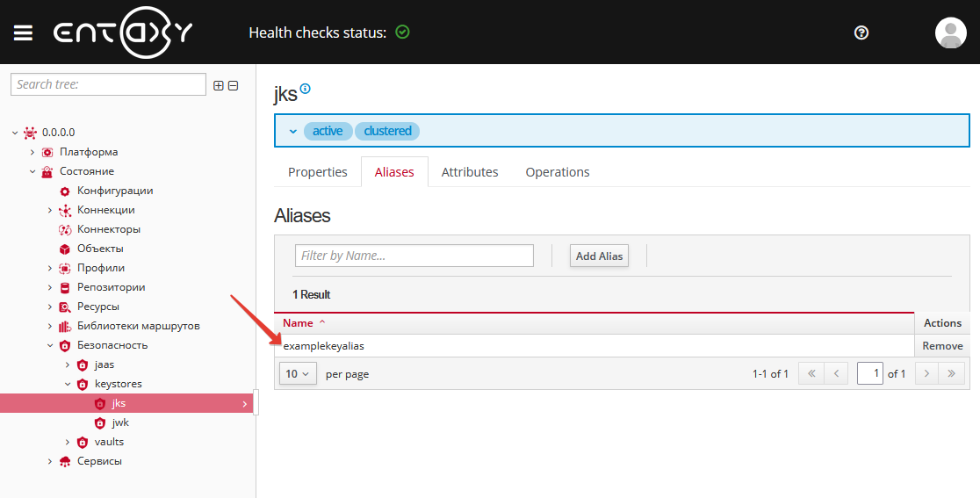The width and height of the screenshot is (980, 498).
Task: Click the collapse all tree icon
Action: click(233, 85)
